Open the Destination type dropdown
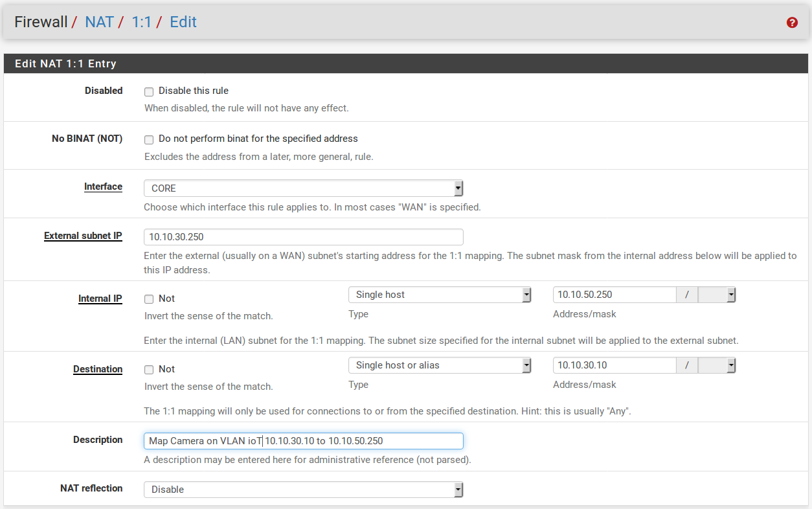The height and width of the screenshot is (509, 812). [440, 366]
